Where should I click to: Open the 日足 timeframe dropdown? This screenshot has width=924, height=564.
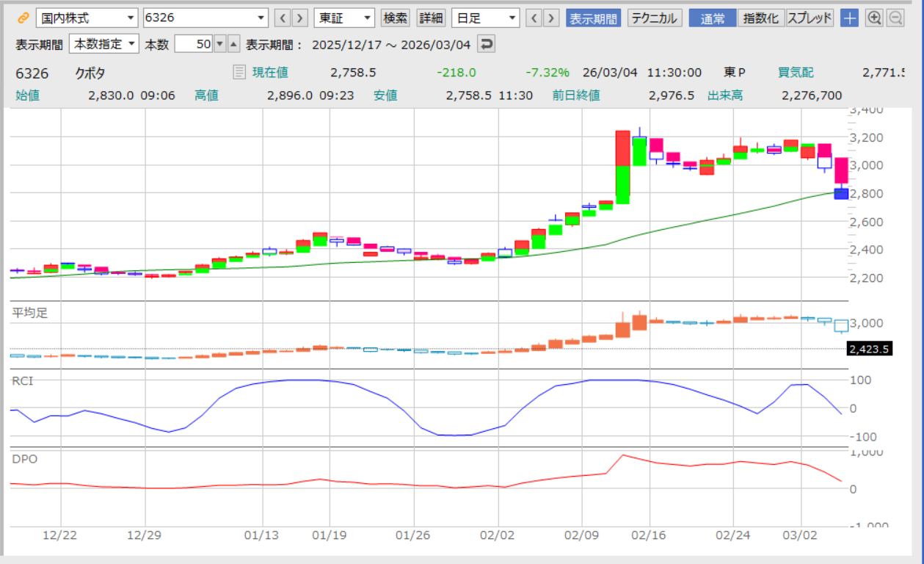coord(485,18)
